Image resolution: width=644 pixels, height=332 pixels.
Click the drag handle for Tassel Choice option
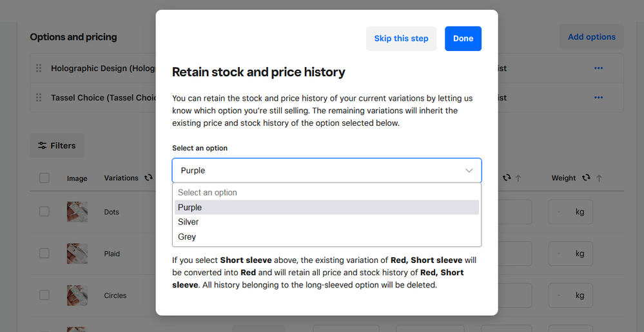39,98
